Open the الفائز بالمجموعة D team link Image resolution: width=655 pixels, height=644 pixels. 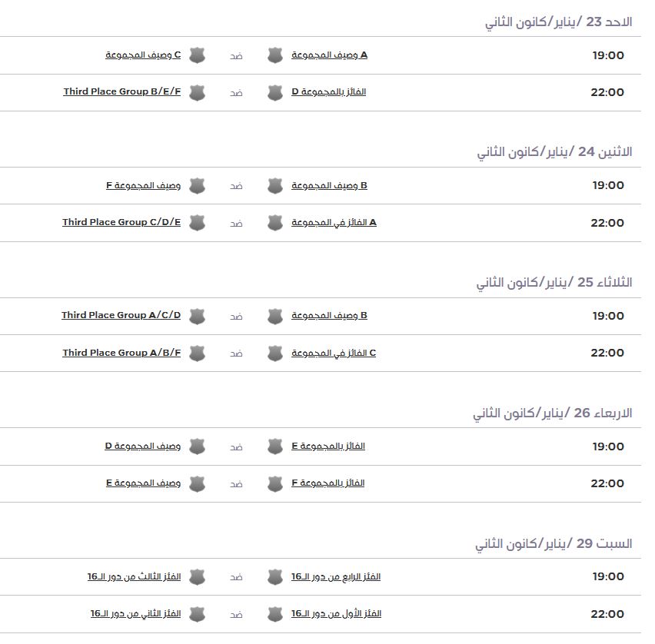[x=328, y=92]
